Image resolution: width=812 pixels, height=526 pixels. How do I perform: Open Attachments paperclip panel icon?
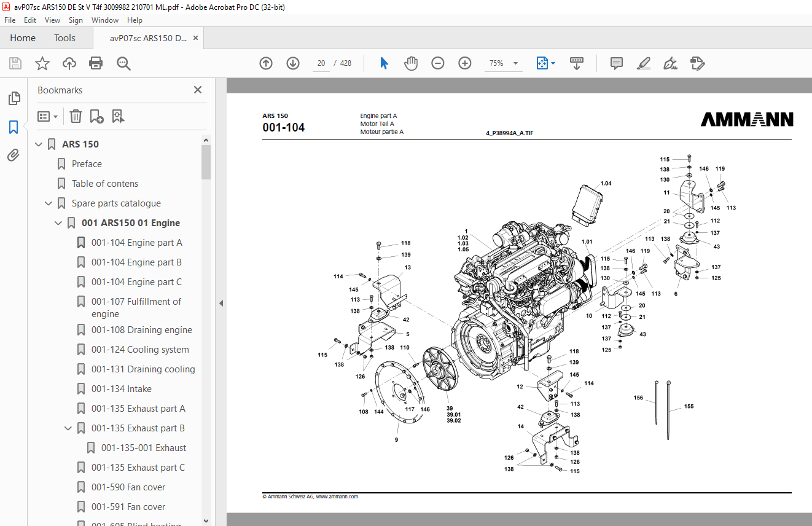coord(14,155)
